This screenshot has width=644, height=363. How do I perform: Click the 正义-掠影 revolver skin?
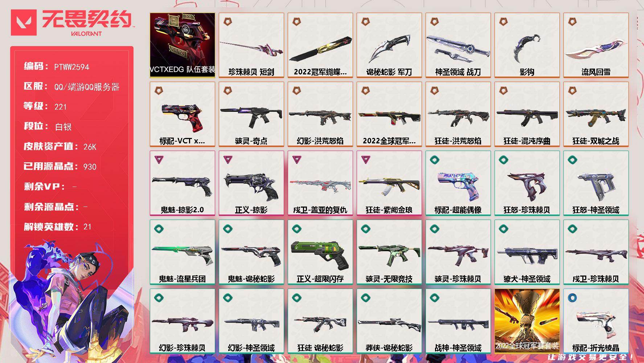(x=251, y=183)
